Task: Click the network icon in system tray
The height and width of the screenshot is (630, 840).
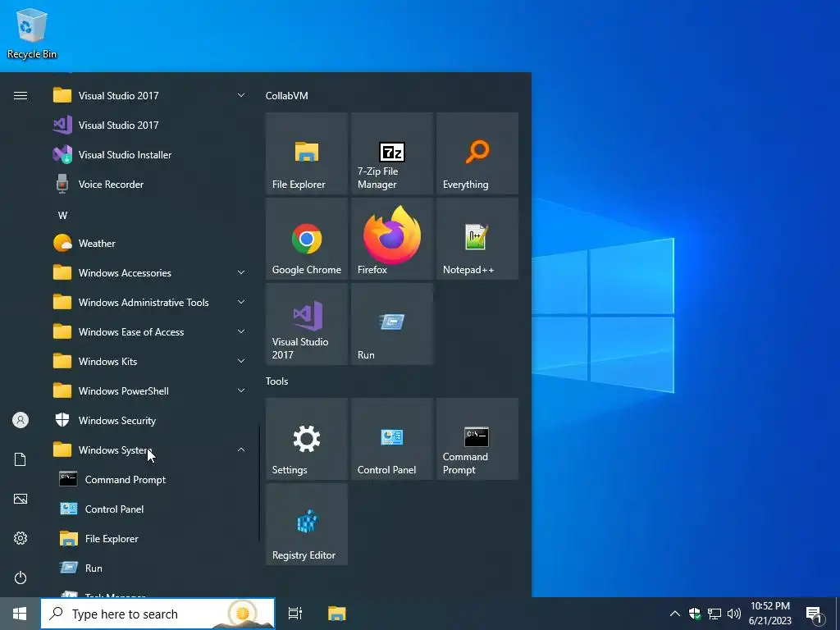Action: click(x=714, y=614)
